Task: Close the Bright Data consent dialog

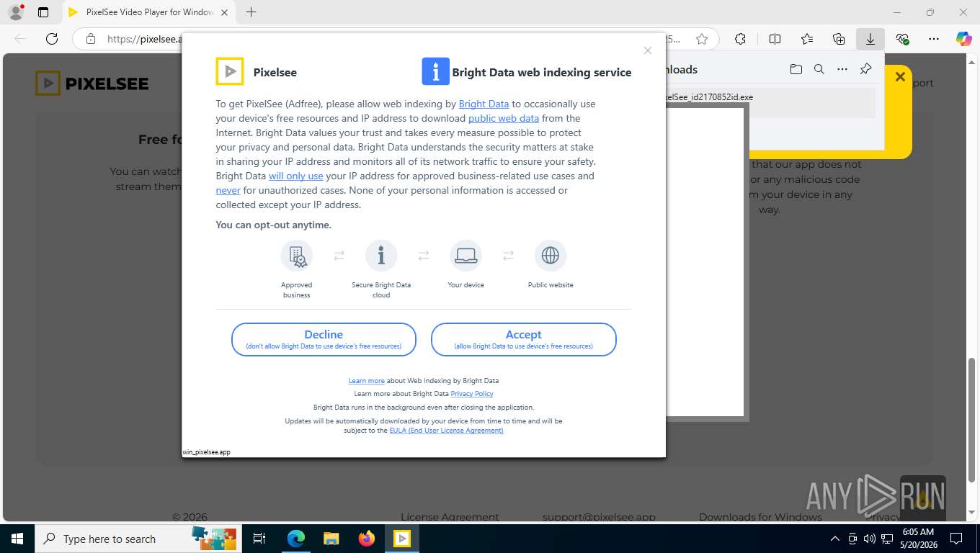Action: 647,50
